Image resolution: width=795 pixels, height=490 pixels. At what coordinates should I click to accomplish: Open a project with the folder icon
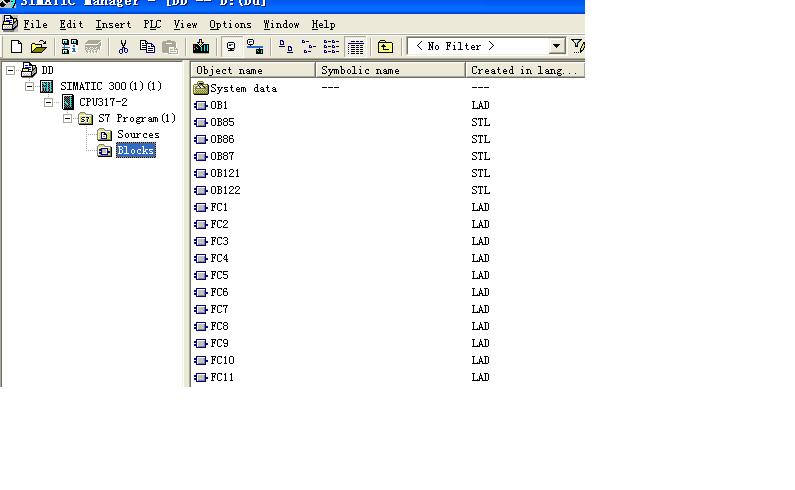tap(39, 47)
